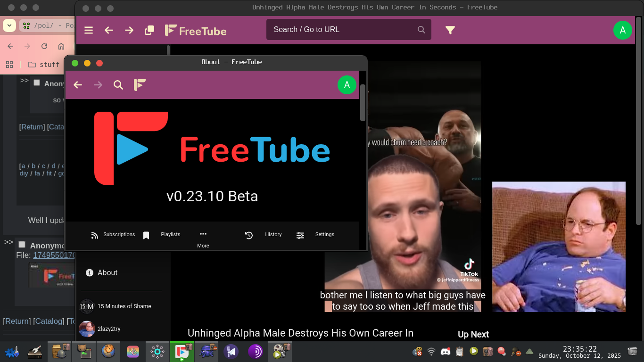This screenshot has height=362, width=644.
Task: Open the 'a' board link in browser
Action: (24, 166)
